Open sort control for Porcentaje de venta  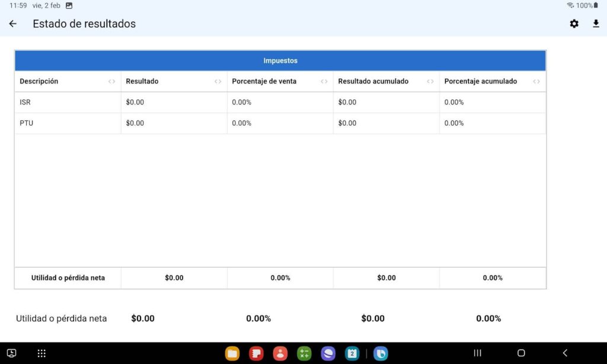(x=324, y=81)
